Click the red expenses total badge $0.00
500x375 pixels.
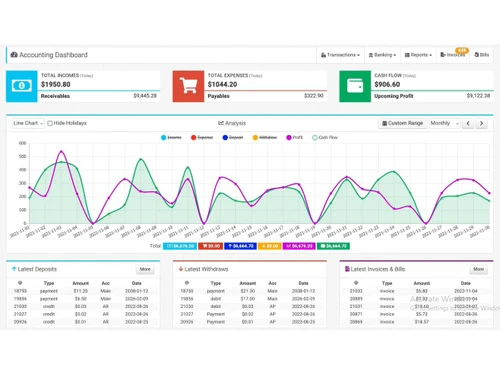(x=211, y=246)
